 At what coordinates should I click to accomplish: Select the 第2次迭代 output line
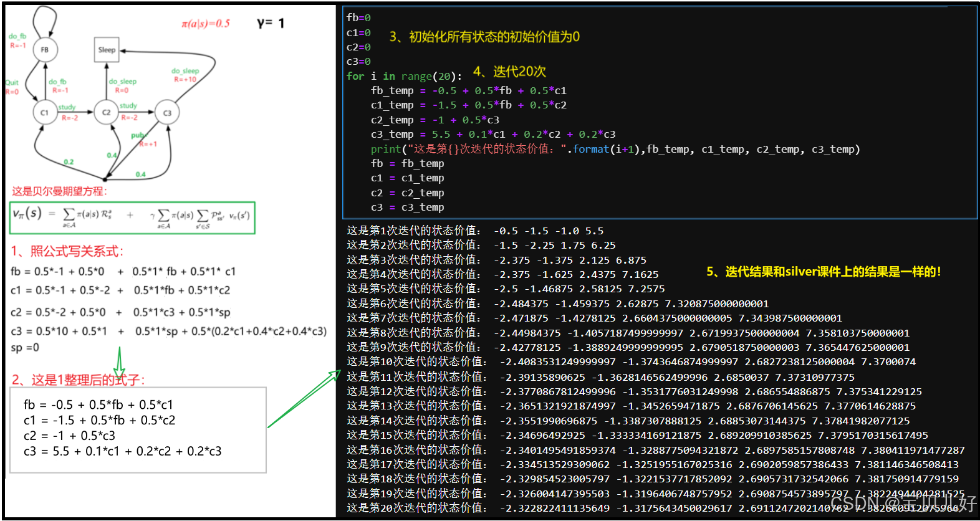[481, 245]
